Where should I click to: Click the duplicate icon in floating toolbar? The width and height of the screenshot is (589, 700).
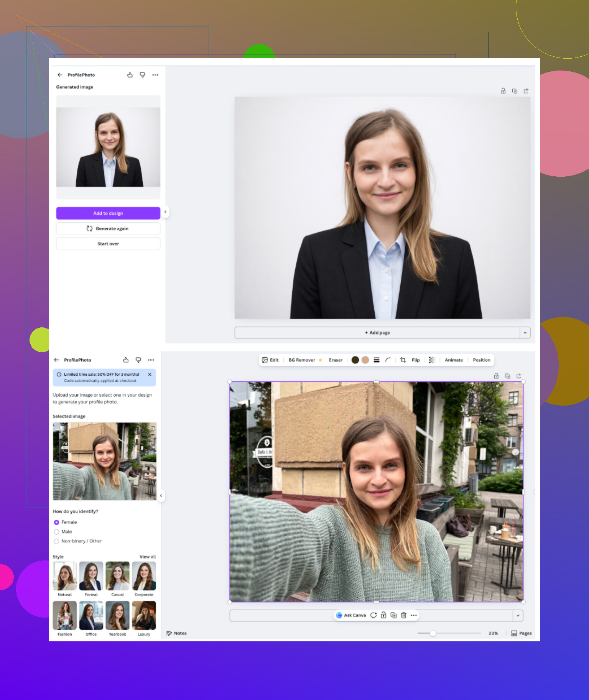point(393,615)
